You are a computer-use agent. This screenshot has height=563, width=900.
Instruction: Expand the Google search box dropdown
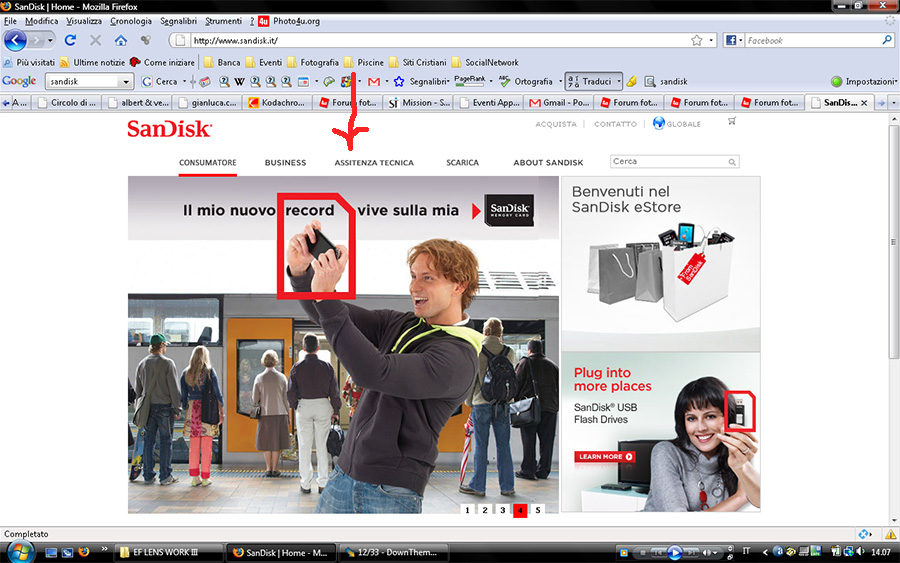(x=126, y=82)
